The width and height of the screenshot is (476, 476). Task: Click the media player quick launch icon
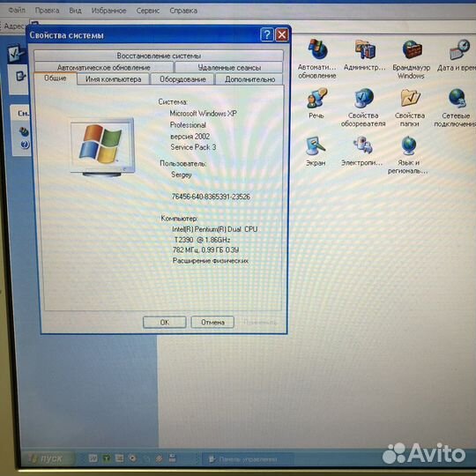click(132, 457)
